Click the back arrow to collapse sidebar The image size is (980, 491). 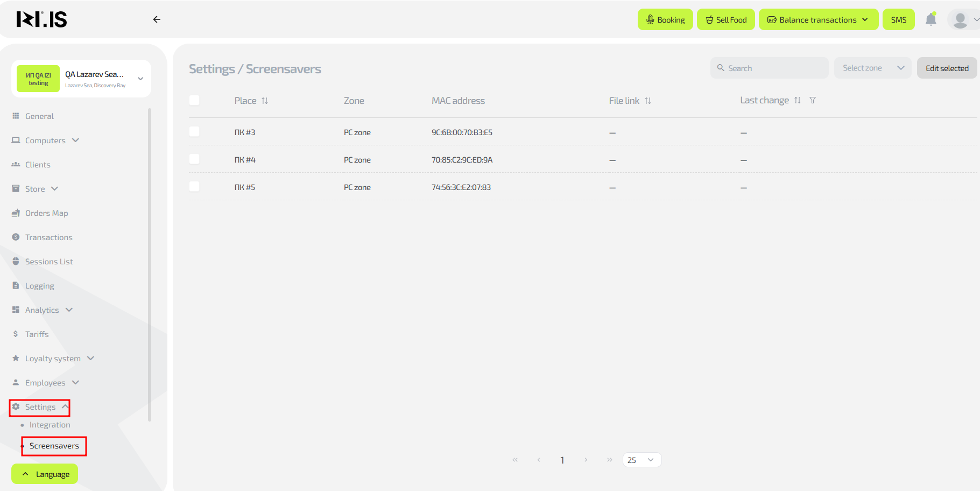pyautogui.click(x=157, y=19)
